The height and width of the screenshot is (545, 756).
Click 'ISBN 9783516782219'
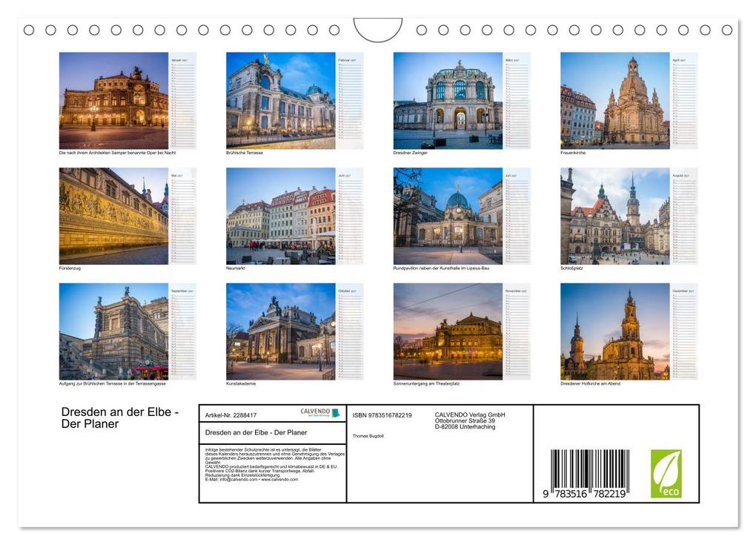point(382,415)
